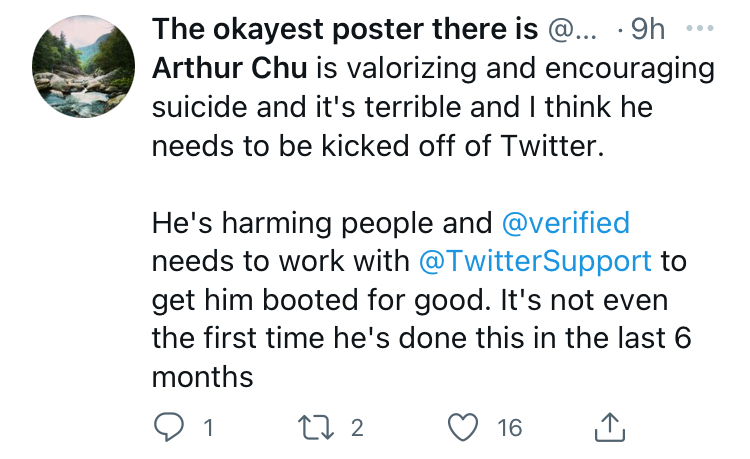Click 'He's harming people and' text

322,223
